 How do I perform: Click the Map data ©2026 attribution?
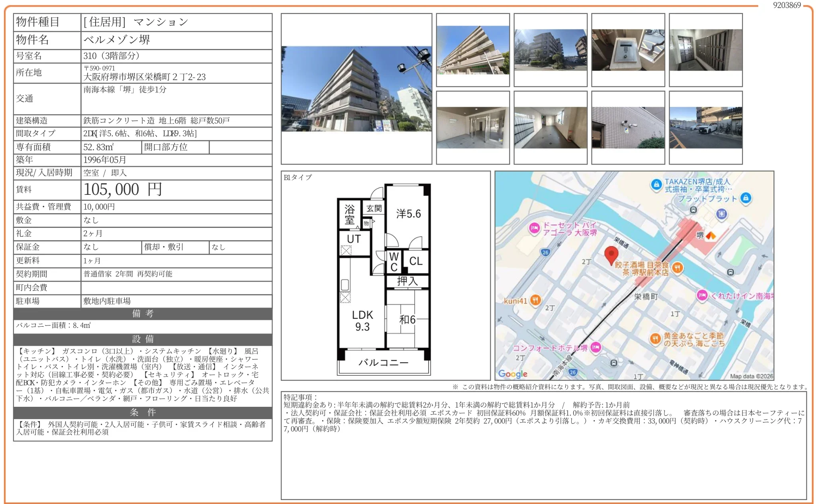coord(751,376)
